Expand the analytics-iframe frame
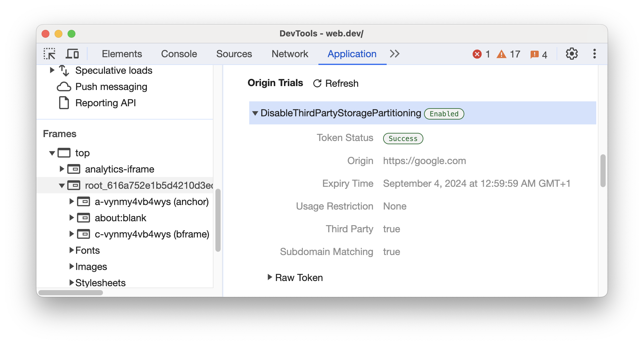Screen dimensions: 644x345 point(62,169)
